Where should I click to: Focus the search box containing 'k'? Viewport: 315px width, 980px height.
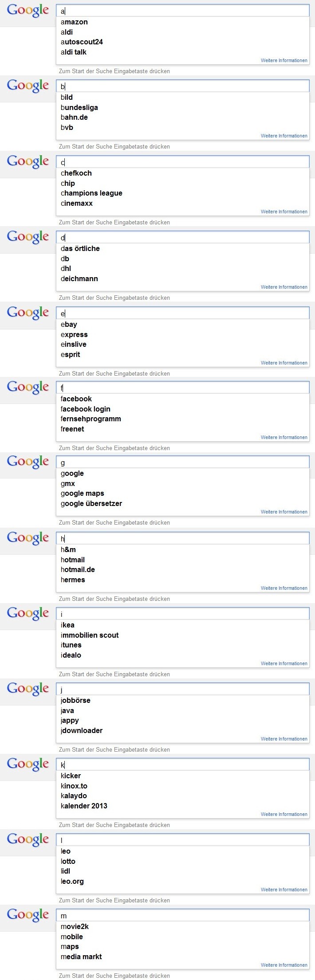coord(183,765)
